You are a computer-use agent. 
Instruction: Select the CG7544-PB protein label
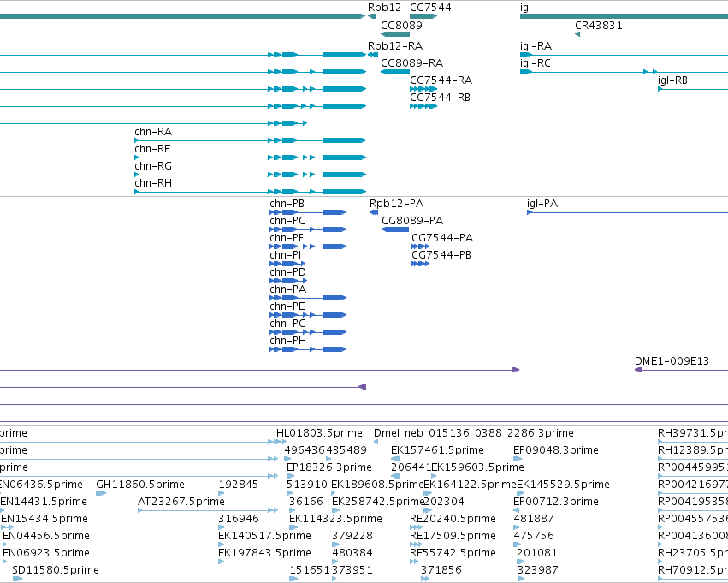pos(441,255)
